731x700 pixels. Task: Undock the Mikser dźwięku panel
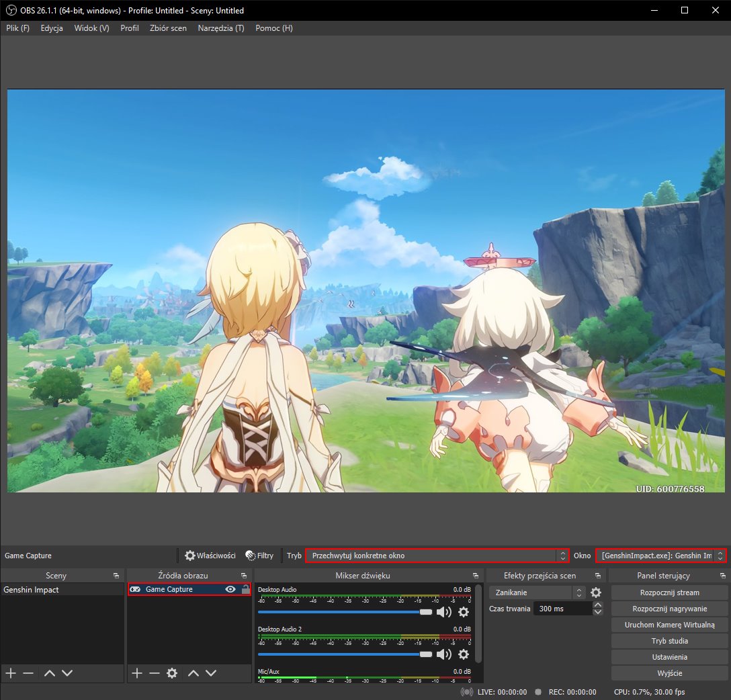tap(476, 576)
